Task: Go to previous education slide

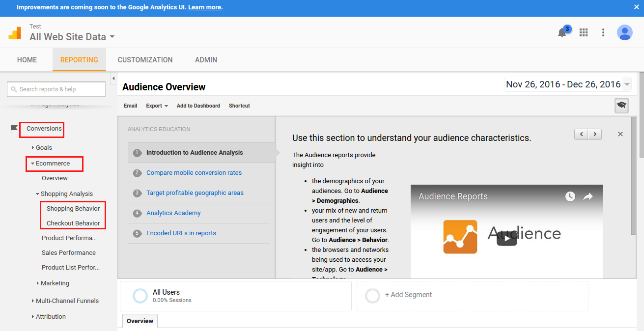Action: click(x=582, y=134)
